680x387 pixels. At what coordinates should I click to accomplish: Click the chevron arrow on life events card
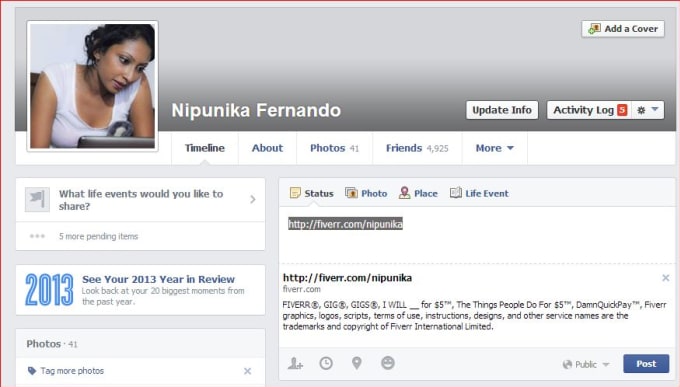click(x=253, y=199)
